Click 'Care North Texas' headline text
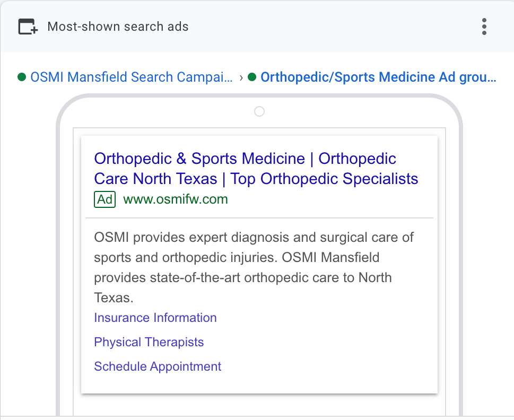 tap(156, 179)
